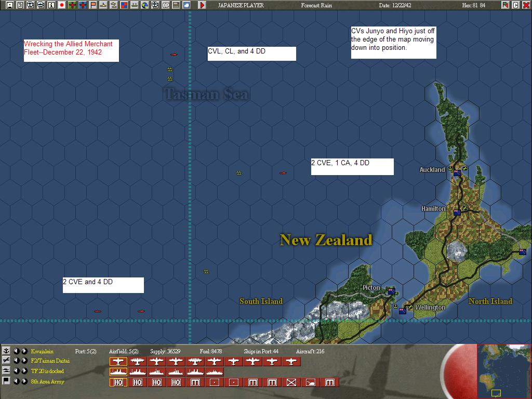The image size is (532, 399).
Task: Click the green and red flag icon top right
Action: pyautogui.click(x=505, y=5)
